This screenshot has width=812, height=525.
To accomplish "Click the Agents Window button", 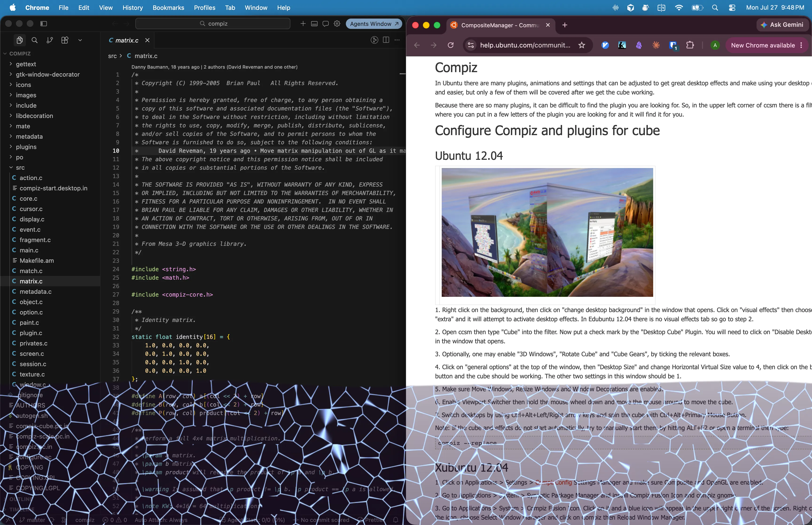I will 374,24.
